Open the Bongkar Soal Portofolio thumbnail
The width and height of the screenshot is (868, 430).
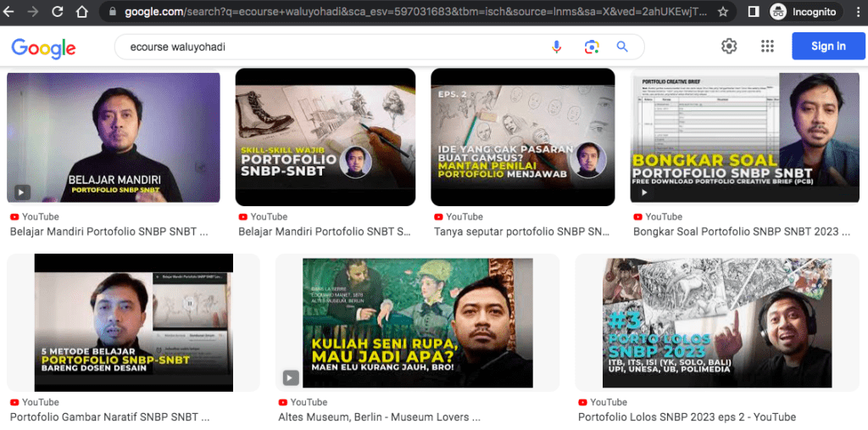click(744, 137)
